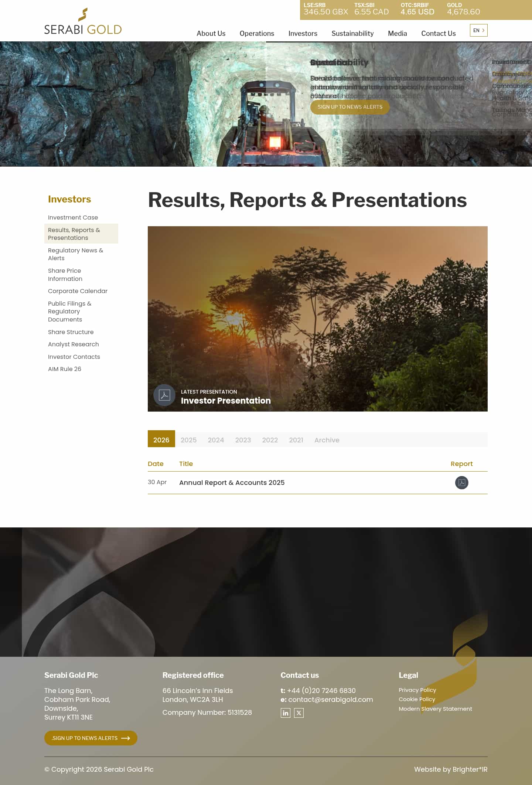532x785 pixels.
Task: Click the 30 Apr date cell
Action: (x=157, y=482)
